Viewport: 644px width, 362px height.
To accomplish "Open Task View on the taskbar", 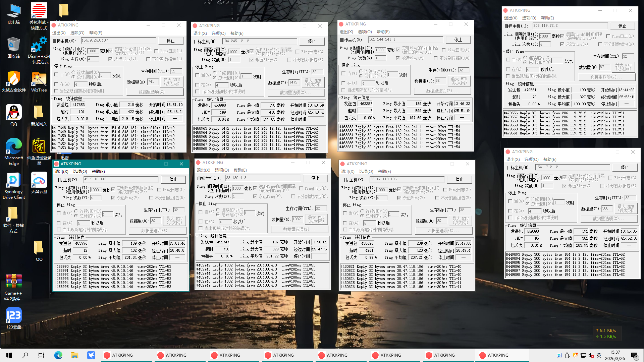I will tap(41, 355).
